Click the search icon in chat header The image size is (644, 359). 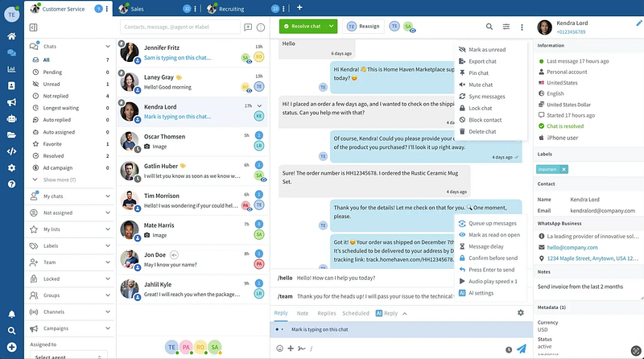490,27
